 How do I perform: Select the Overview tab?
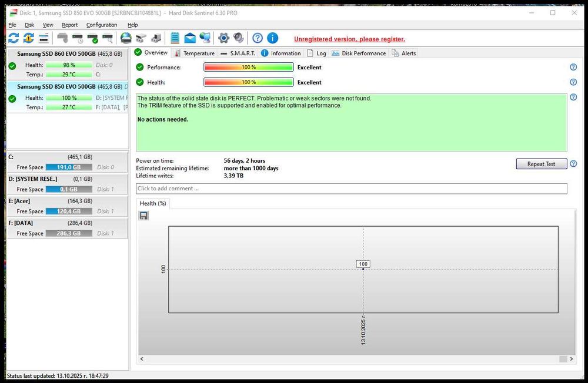152,52
